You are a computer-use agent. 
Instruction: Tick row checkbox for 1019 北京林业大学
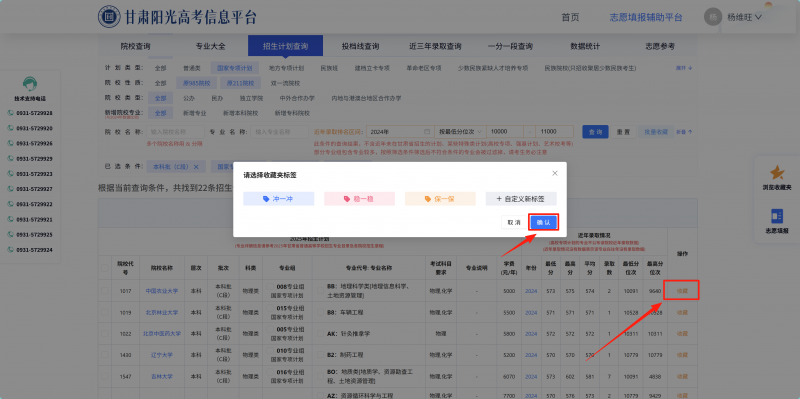pos(105,312)
